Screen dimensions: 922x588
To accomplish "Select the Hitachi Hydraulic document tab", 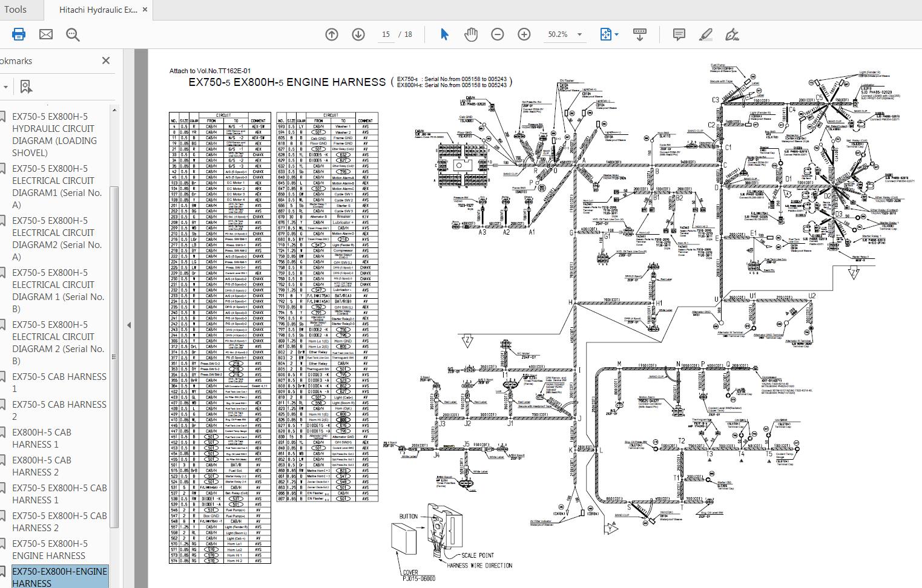I will [x=98, y=10].
